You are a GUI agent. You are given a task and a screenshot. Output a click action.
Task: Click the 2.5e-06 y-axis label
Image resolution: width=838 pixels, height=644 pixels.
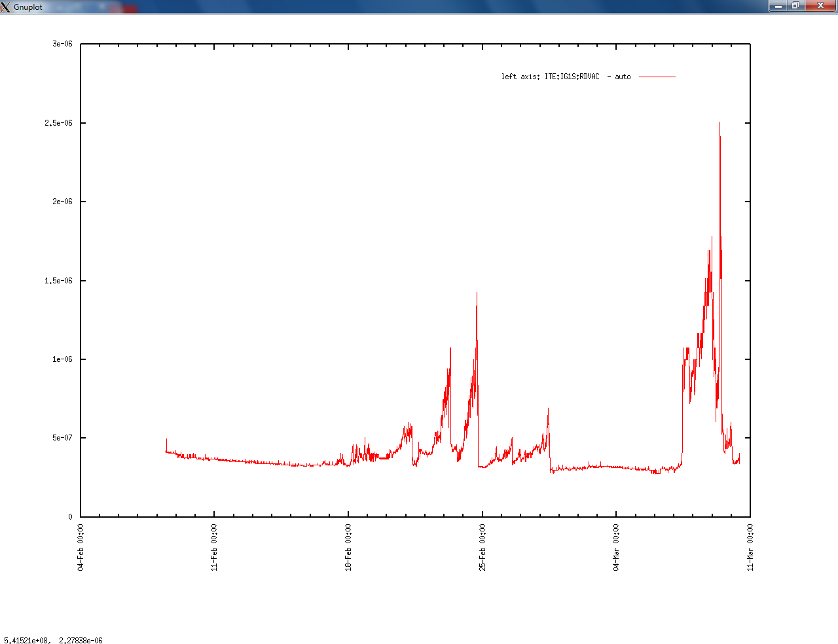click(58, 123)
